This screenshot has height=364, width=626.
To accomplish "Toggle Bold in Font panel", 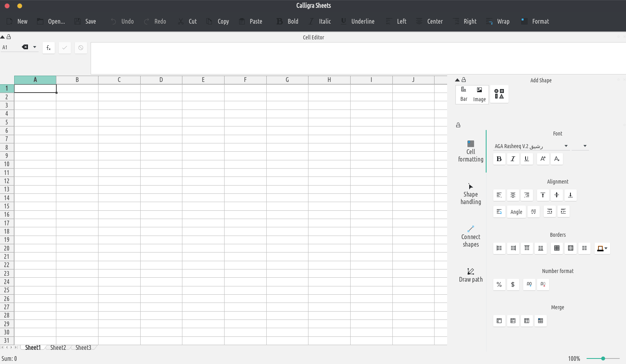I will click(499, 159).
